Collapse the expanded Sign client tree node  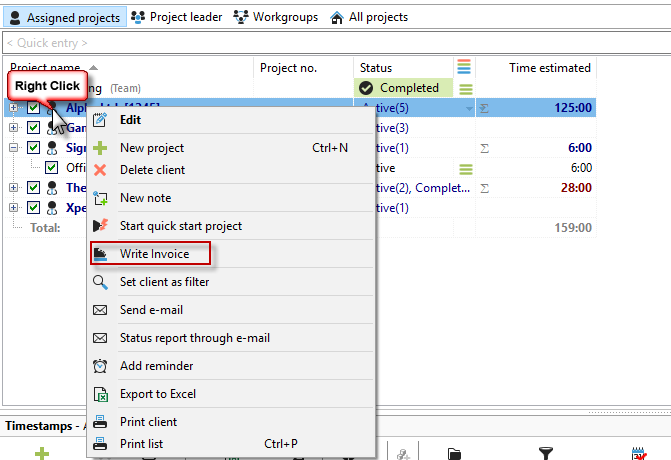[x=14, y=147]
